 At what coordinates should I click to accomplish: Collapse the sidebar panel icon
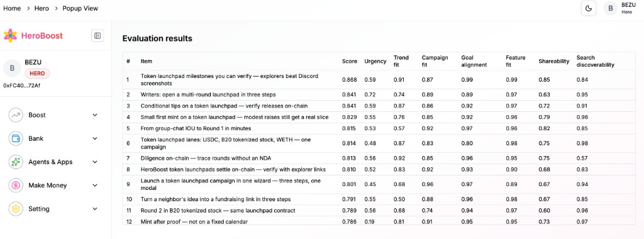[x=97, y=36]
